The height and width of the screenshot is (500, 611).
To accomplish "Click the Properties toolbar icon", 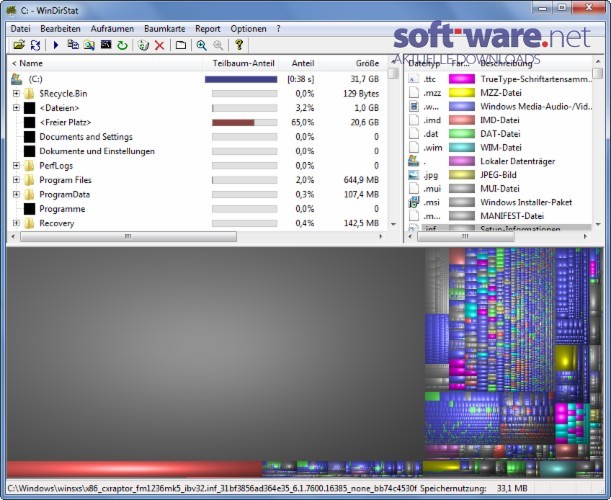I will coord(180,45).
